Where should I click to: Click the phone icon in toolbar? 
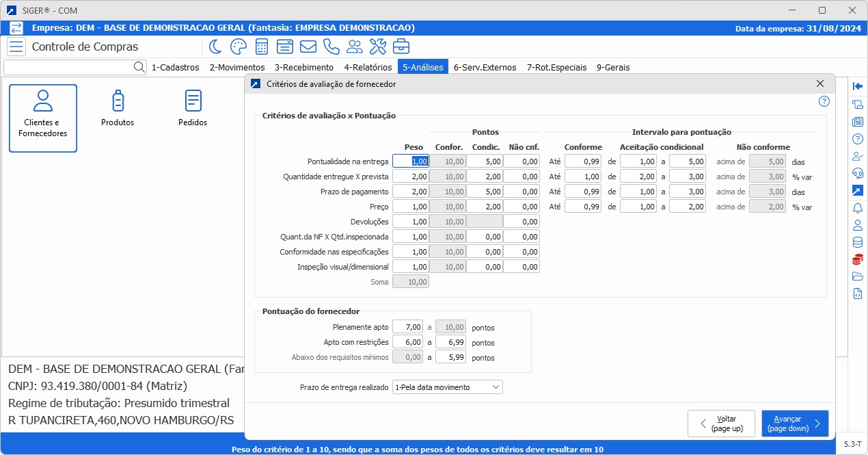(x=331, y=47)
